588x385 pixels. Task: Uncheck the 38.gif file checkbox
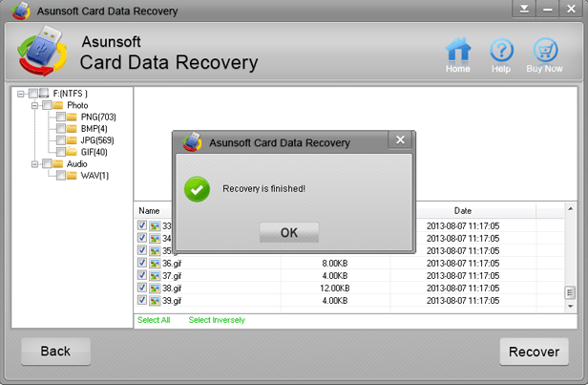[141, 288]
